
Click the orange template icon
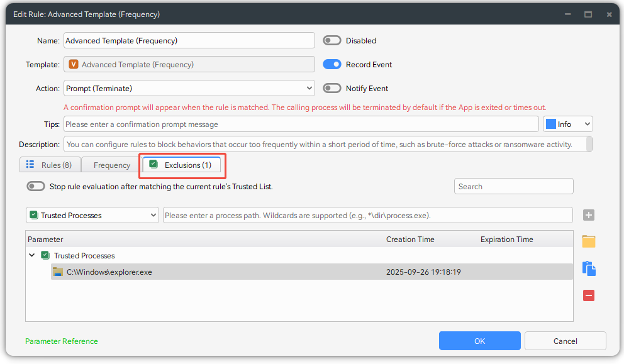pyautogui.click(x=74, y=64)
